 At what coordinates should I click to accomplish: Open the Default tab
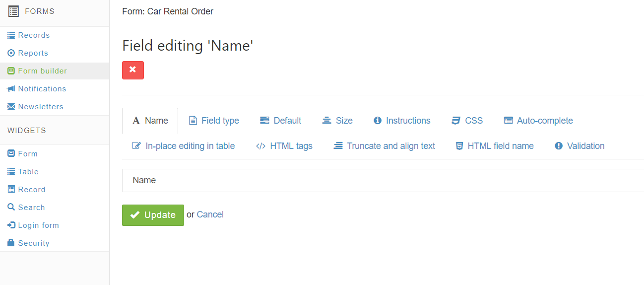[281, 121]
